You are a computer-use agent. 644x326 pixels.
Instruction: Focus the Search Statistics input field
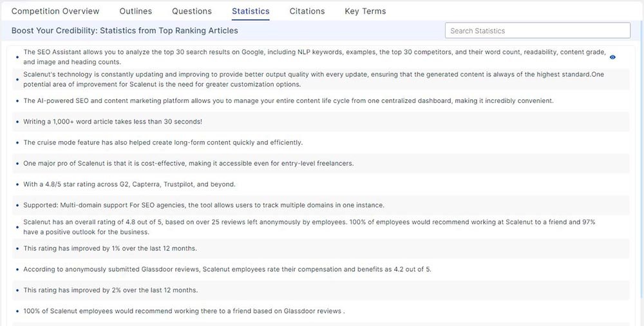[537, 31]
